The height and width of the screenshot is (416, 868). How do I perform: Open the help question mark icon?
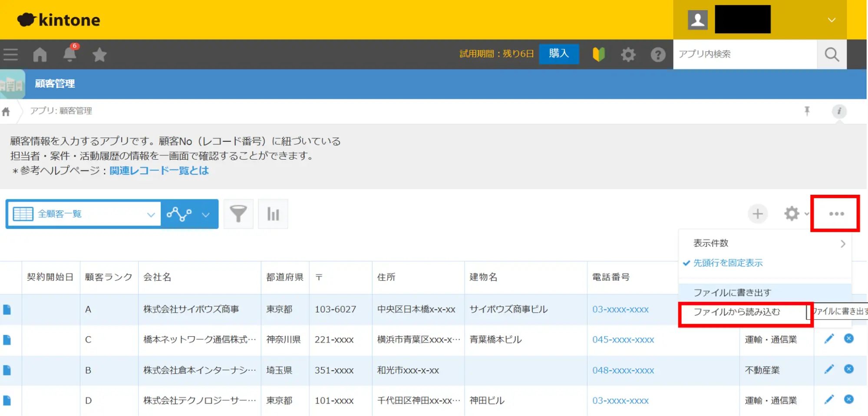657,55
